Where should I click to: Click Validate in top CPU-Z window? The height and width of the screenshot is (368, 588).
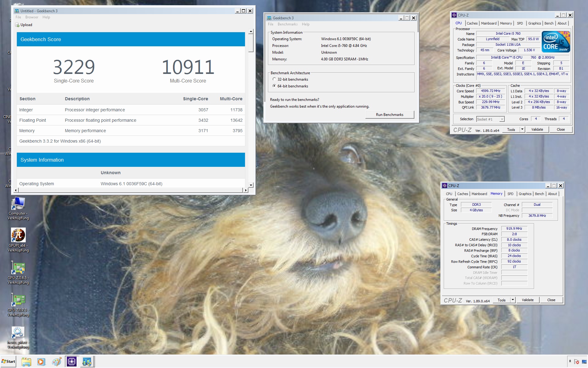(537, 129)
